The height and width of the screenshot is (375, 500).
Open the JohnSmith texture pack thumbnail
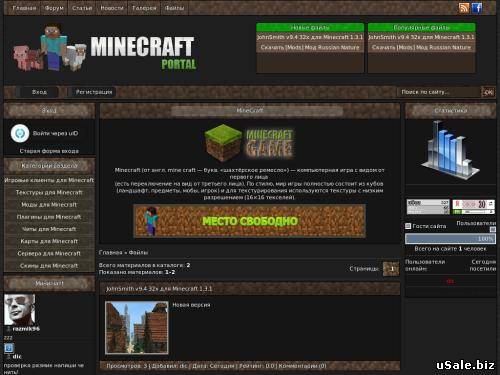coord(137,328)
